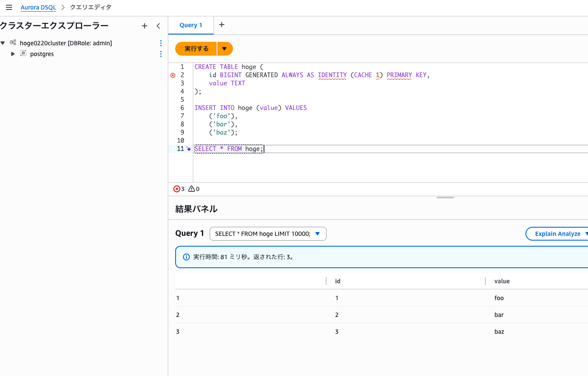Open the run button dropdown arrow
588x376 pixels.
point(224,49)
